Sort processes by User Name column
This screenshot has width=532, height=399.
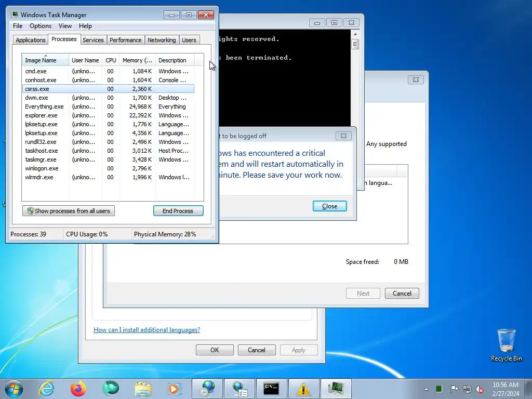[85, 60]
